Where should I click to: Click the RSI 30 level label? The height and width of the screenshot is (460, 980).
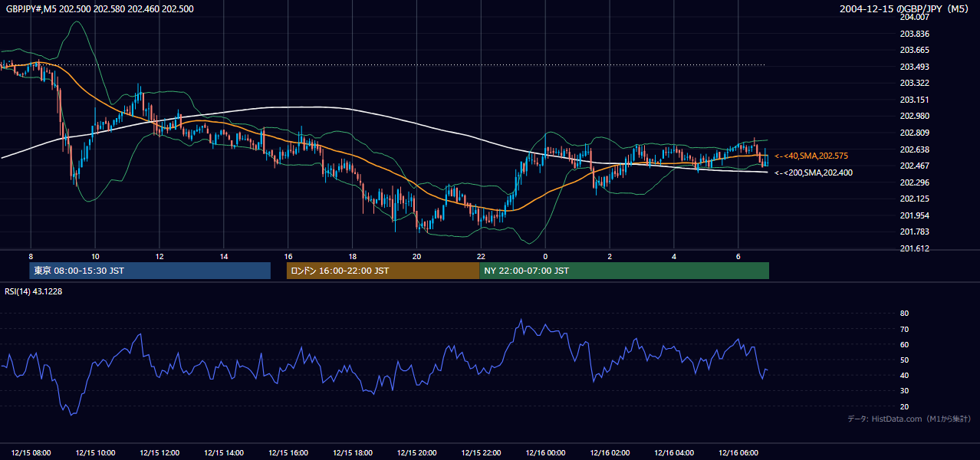[x=904, y=391]
